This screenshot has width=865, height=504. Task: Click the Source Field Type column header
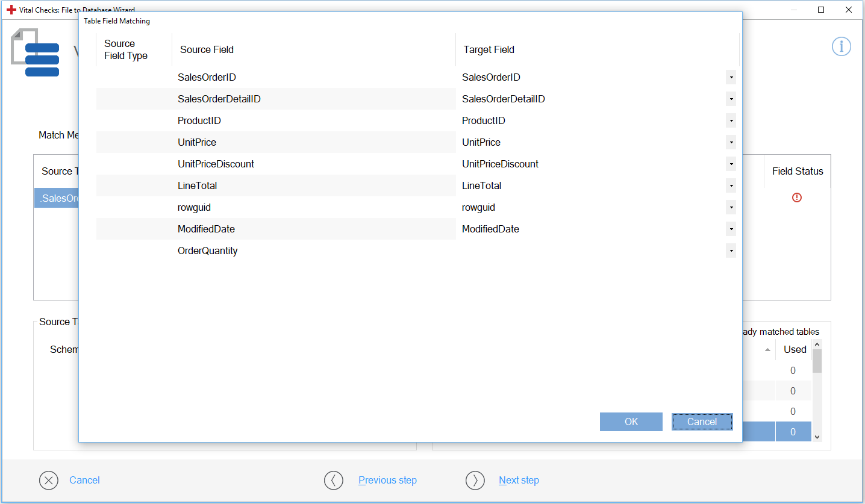134,49
